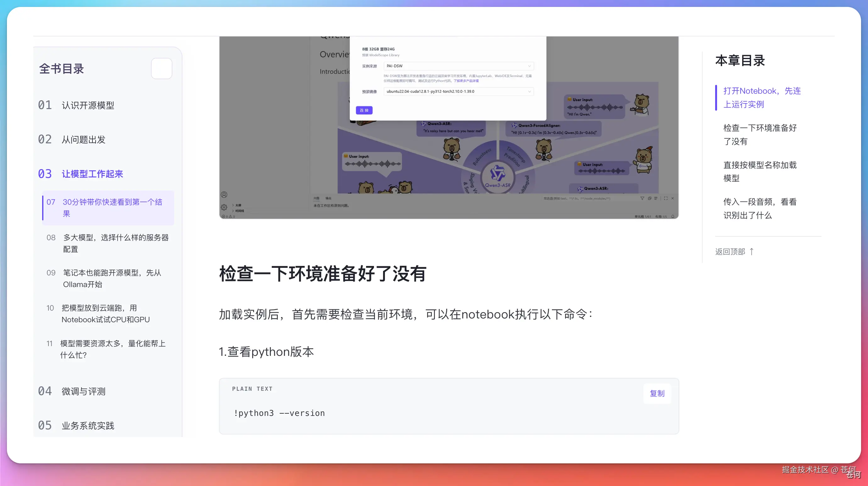Open the 实例来源 PAI-DSW dropdown

[459, 66]
